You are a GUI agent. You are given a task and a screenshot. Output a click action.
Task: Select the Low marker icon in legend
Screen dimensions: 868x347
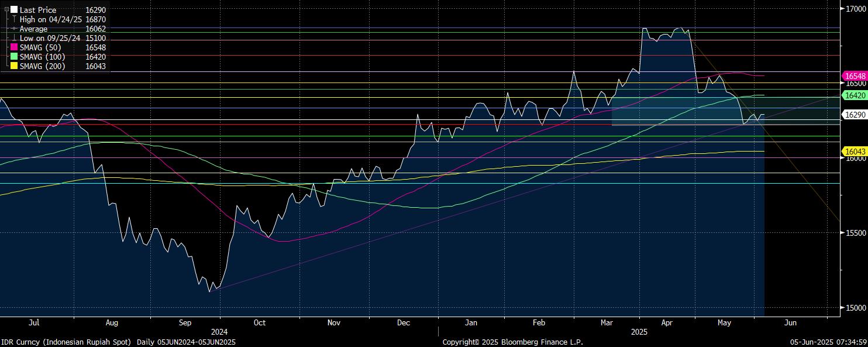[14, 38]
